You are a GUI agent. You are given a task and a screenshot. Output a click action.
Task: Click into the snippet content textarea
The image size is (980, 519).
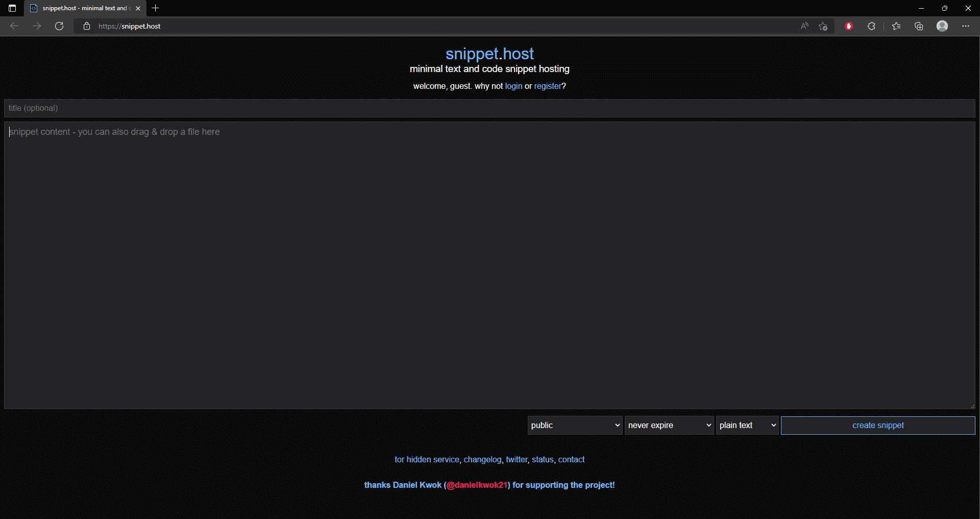(489, 265)
